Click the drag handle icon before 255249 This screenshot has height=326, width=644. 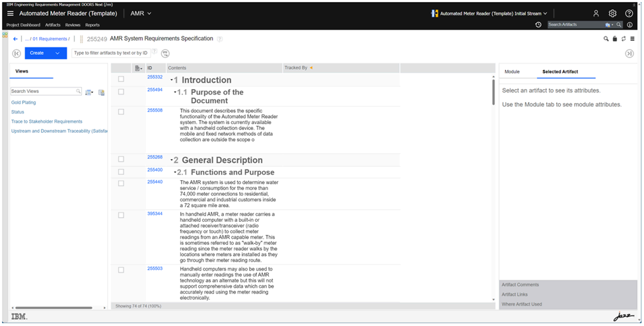[81, 39]
